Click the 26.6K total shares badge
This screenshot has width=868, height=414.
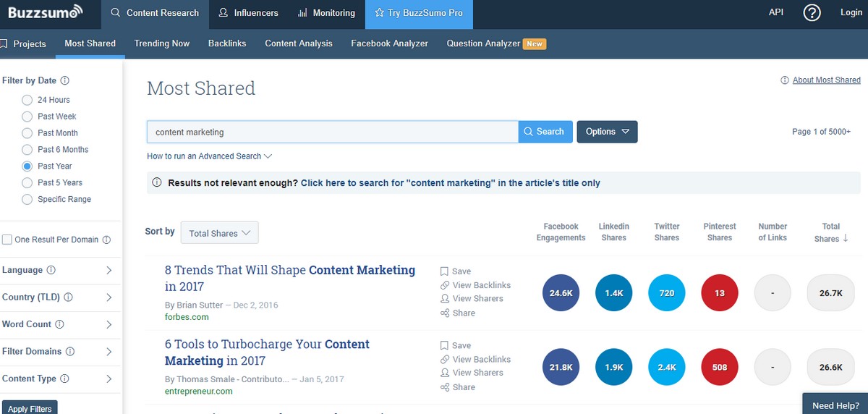tap(831, 368)
